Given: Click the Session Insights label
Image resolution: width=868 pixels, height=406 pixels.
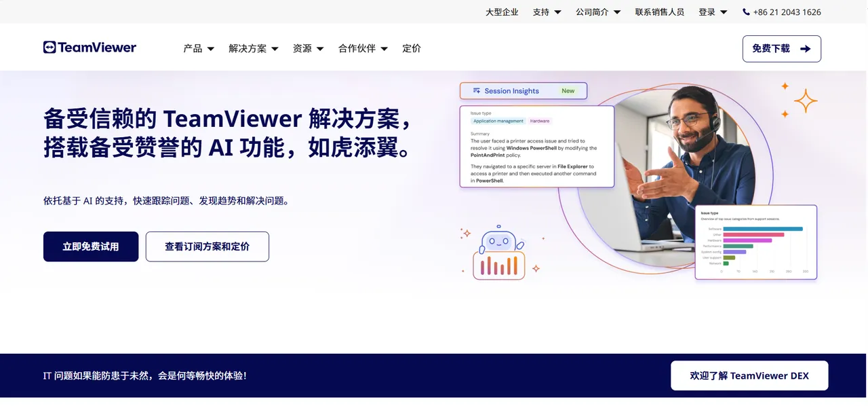Looking at the screenshot, I should (512, 91).
